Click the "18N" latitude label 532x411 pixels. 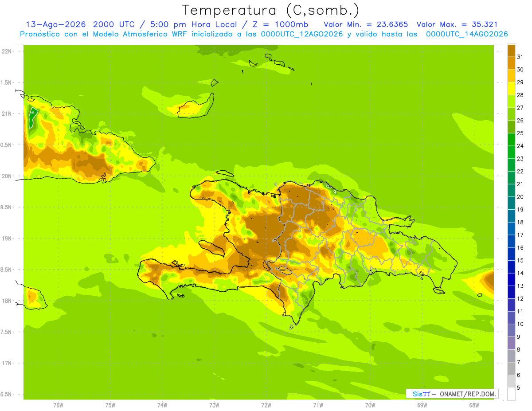[7, 301]
